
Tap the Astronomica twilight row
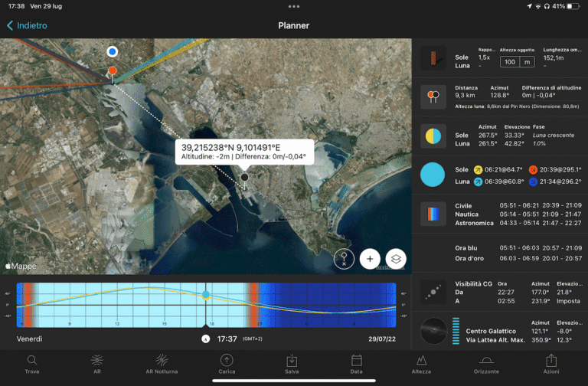[x=518, y=223]
